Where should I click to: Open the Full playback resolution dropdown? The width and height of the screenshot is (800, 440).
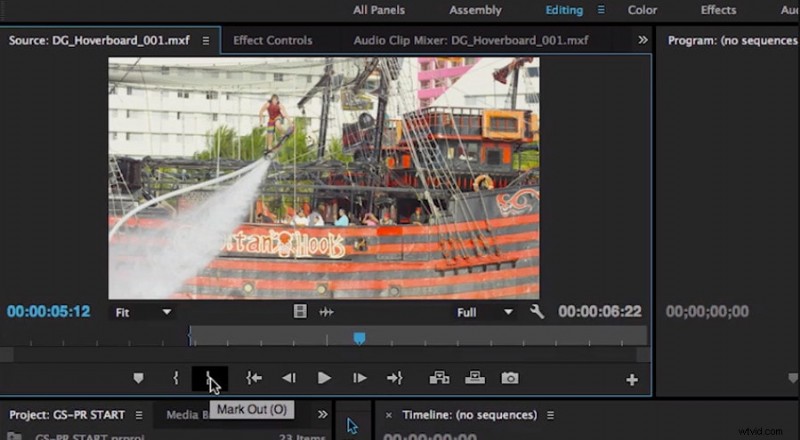485,312
